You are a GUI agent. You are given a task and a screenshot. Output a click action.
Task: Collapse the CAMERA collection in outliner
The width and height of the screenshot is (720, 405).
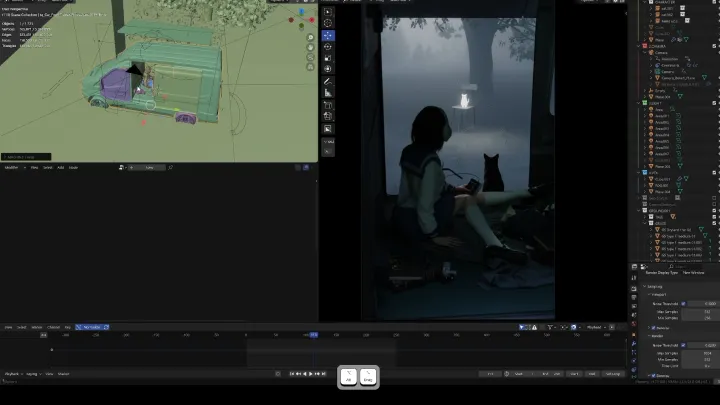[639, 46]
